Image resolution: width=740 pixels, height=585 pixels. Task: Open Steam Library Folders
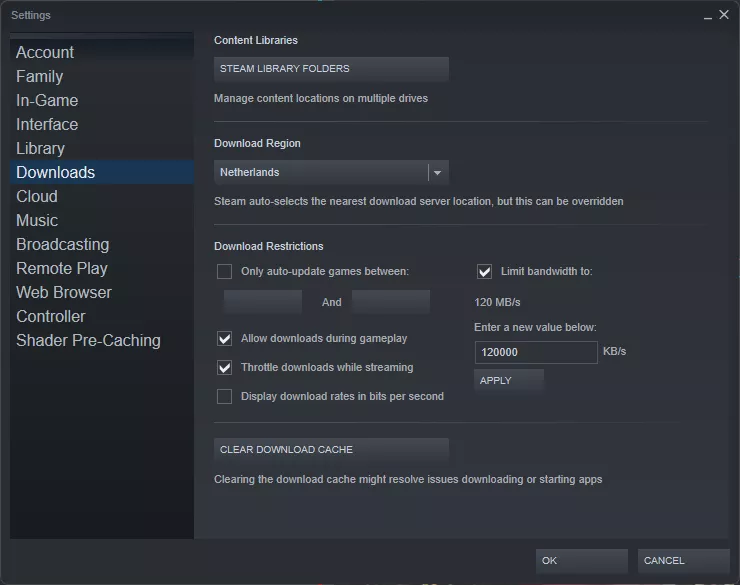[x=331, y=69]
